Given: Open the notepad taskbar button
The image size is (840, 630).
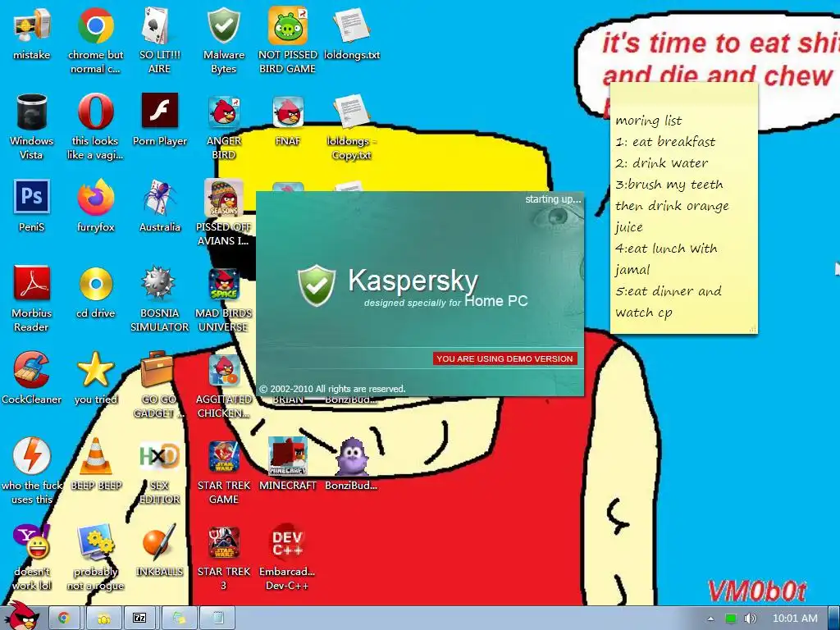Looking at the screenshot, I should 217,619.
